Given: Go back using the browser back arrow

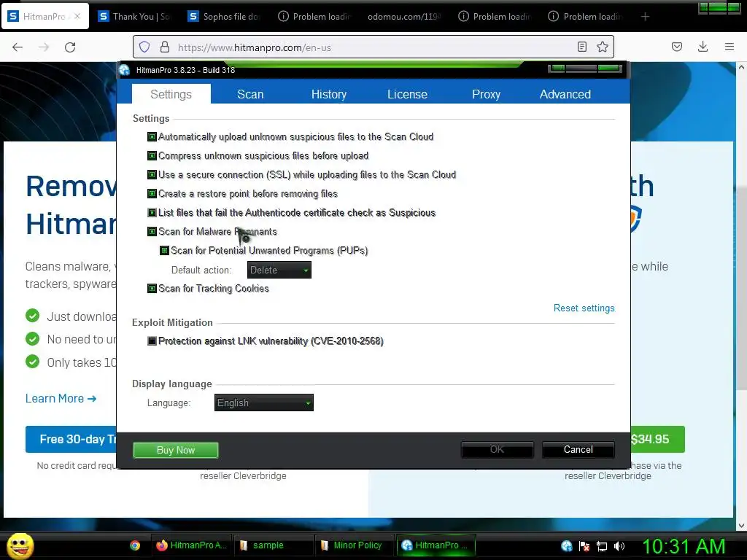Looking at the screenshot, I should pos(18,47).
